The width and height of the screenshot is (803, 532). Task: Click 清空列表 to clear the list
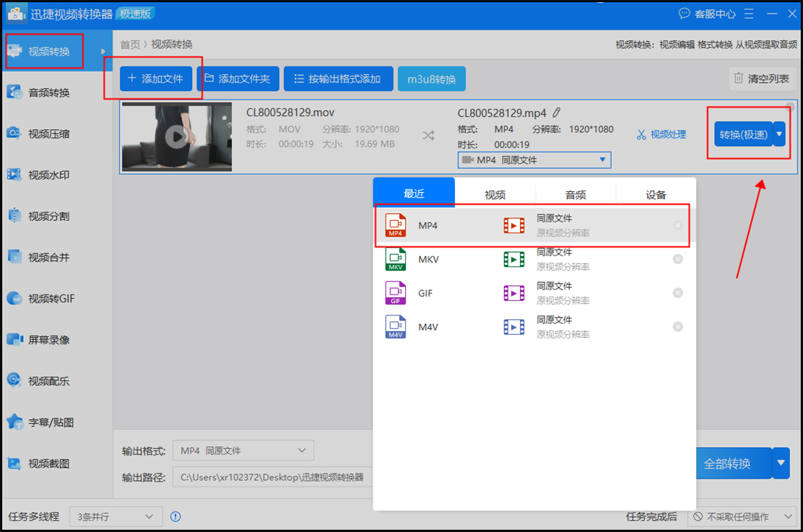pos(762,79)
